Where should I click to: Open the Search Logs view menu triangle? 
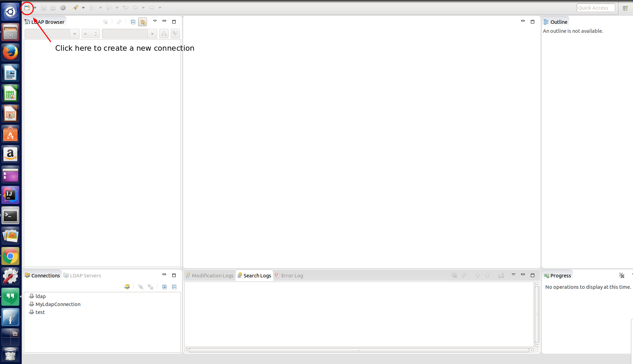point(514,275)
